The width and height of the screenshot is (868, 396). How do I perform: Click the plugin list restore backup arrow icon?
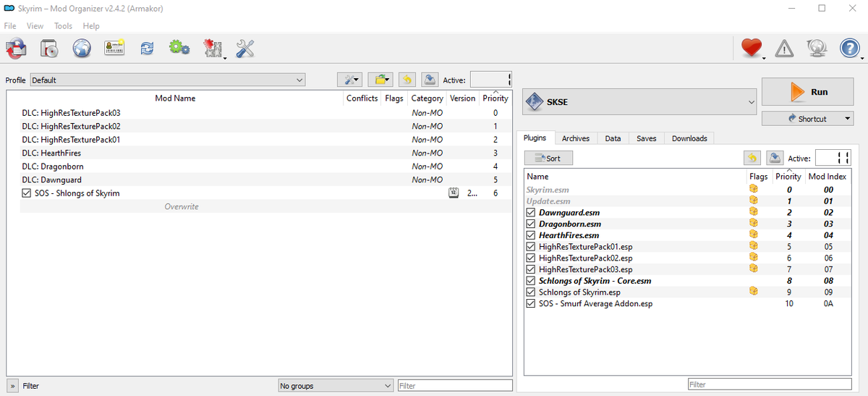coord(752,158)
